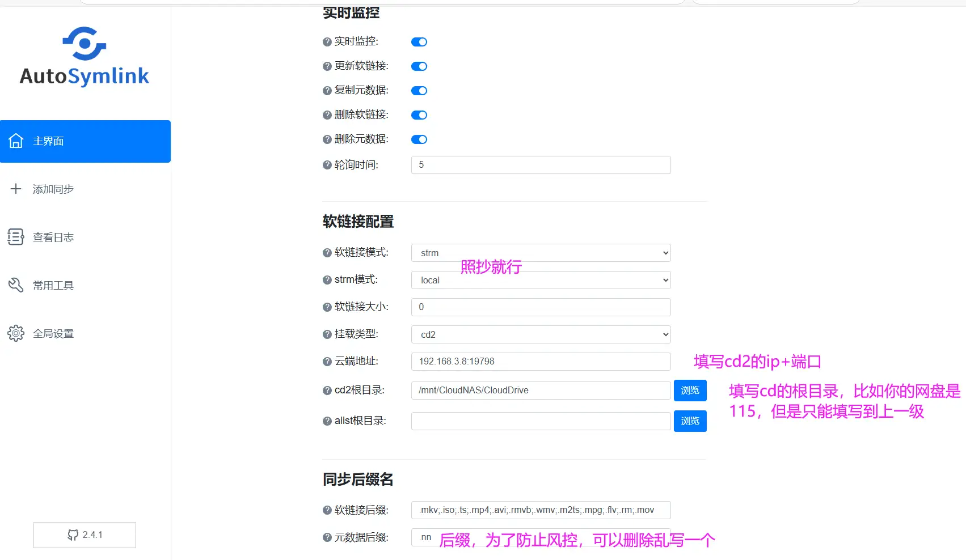Turn off the 更新软链接 switch
Viewport: 966px width, 560px height.
tap(419, 66)
